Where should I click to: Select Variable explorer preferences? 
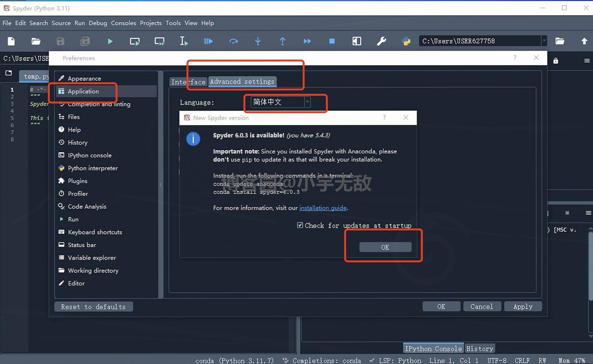click(x=106, y=258)
